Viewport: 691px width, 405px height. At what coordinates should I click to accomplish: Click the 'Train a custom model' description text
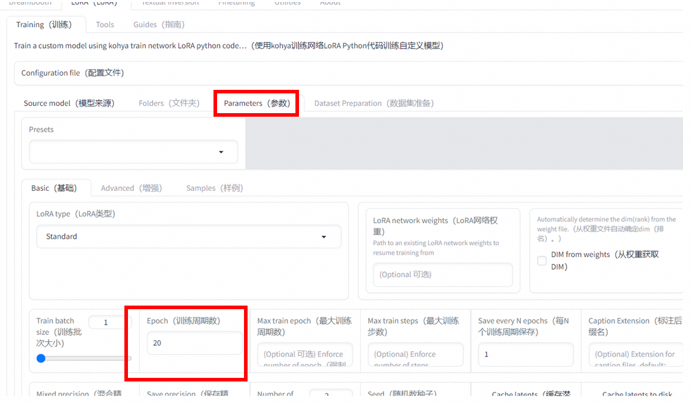[x=229, y=46]
